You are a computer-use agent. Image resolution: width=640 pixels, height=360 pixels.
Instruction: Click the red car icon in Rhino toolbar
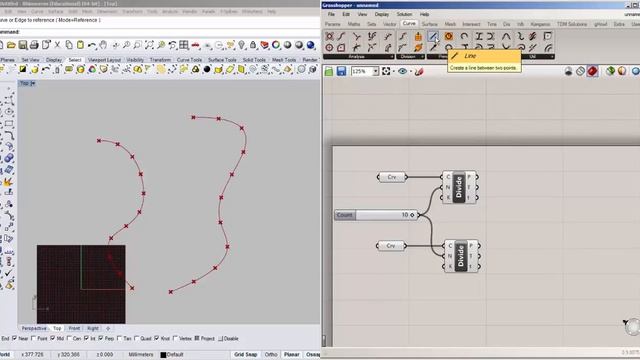tap(196, 45)
